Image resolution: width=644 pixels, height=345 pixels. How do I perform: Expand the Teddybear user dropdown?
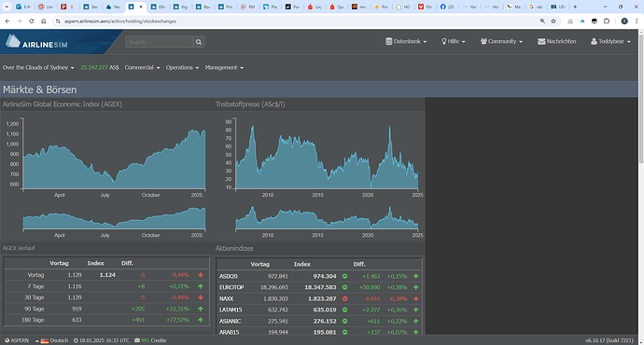[610, 41]
